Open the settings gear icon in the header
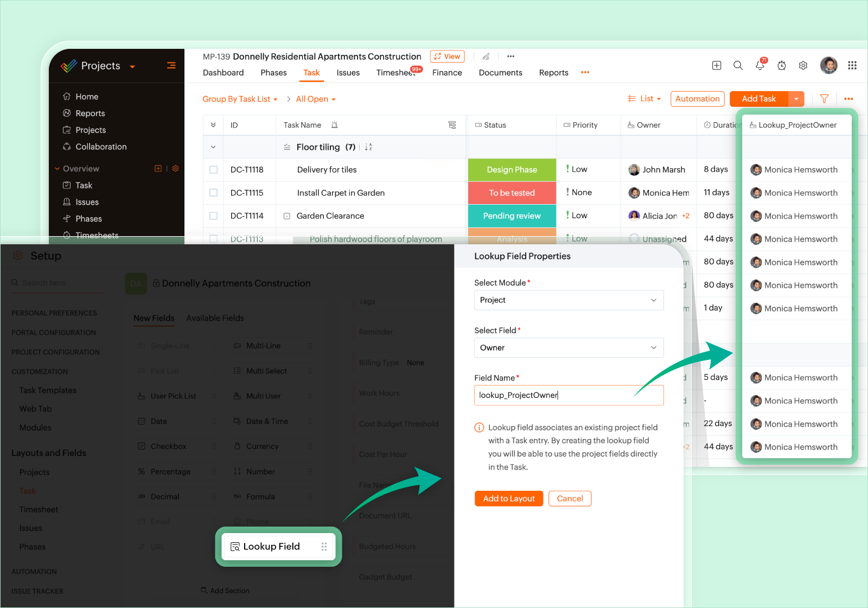Viewport: 868px width, 608px height. pos(803,65)
